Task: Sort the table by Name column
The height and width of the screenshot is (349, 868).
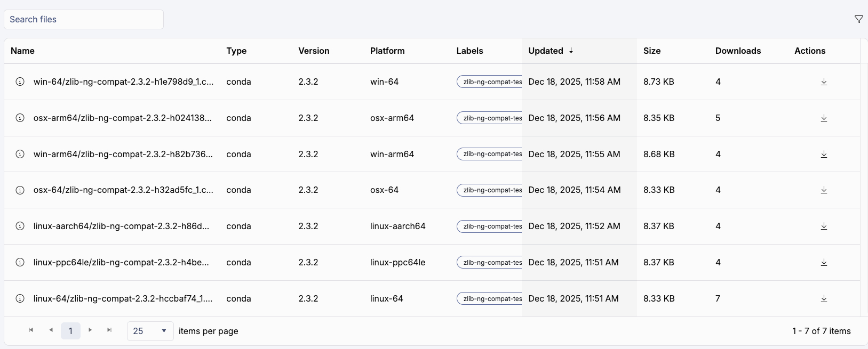Action: click(22, 51)
